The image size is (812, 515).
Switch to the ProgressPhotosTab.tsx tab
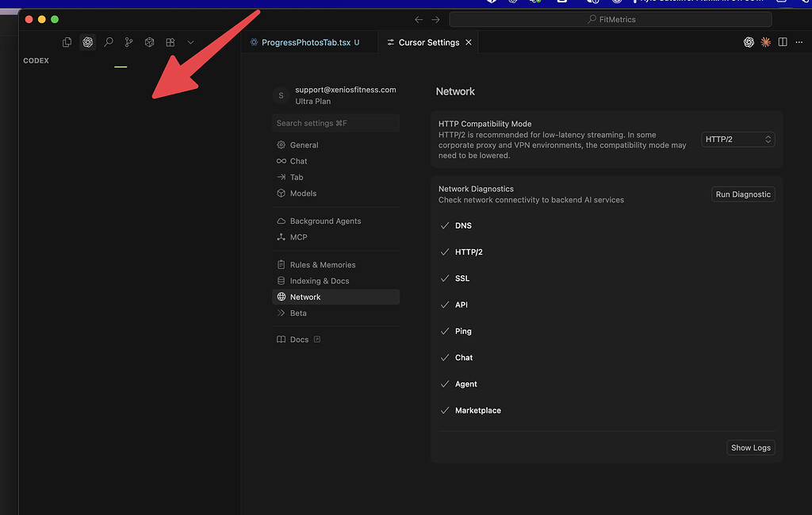click(x=309, y=42)
